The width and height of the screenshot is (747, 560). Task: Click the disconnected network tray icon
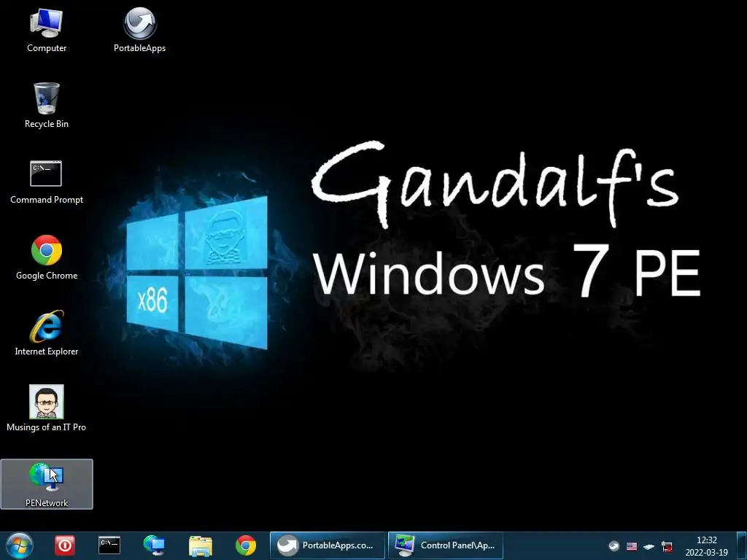point(667,546)
